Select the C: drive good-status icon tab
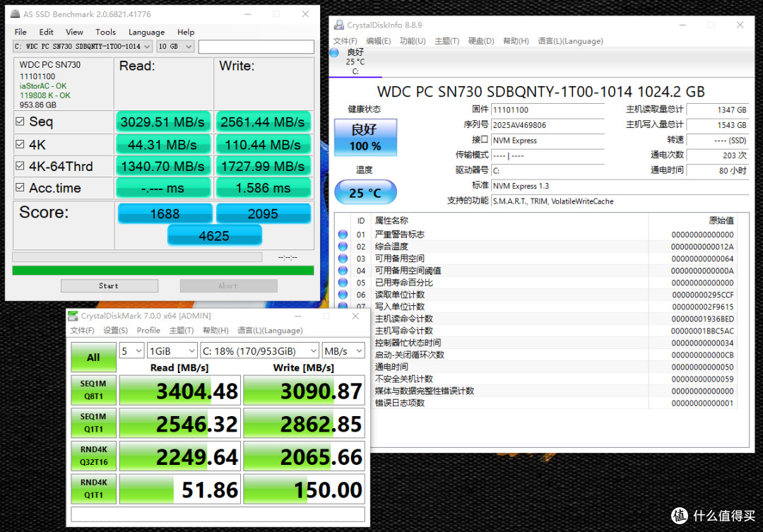The image size is (763, 532). (355, 61)
